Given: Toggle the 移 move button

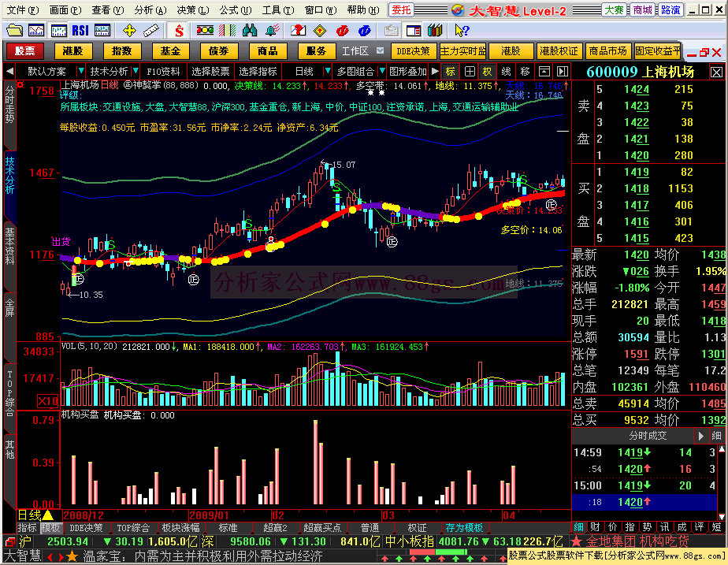Looking at the screenshot, I should 525,72.
